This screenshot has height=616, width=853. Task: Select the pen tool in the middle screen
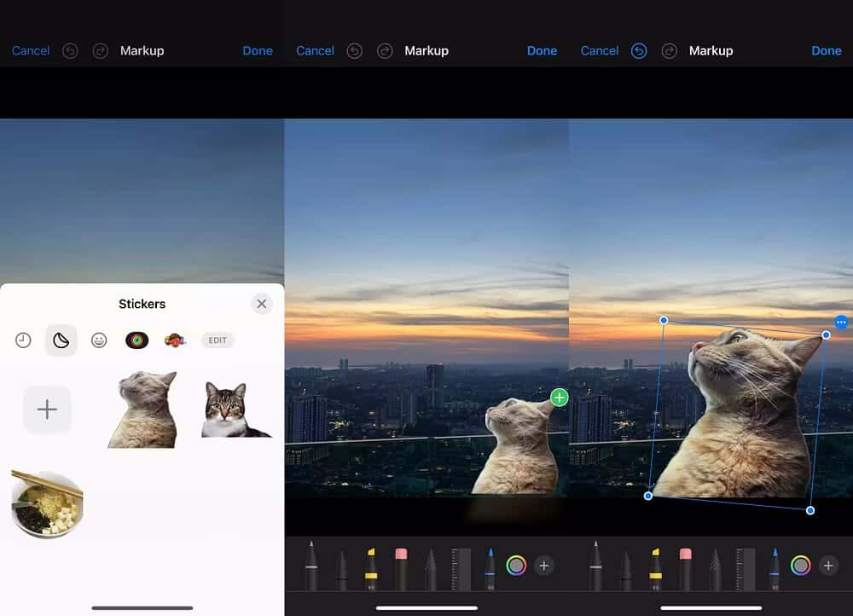click(311, 566)
